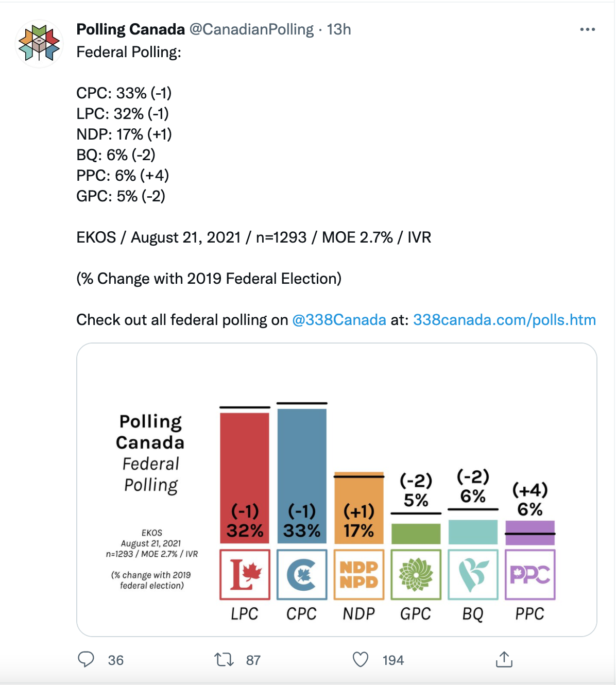
Task: Open the 338canada.com/polls.htm link
Action: (504, 320)
